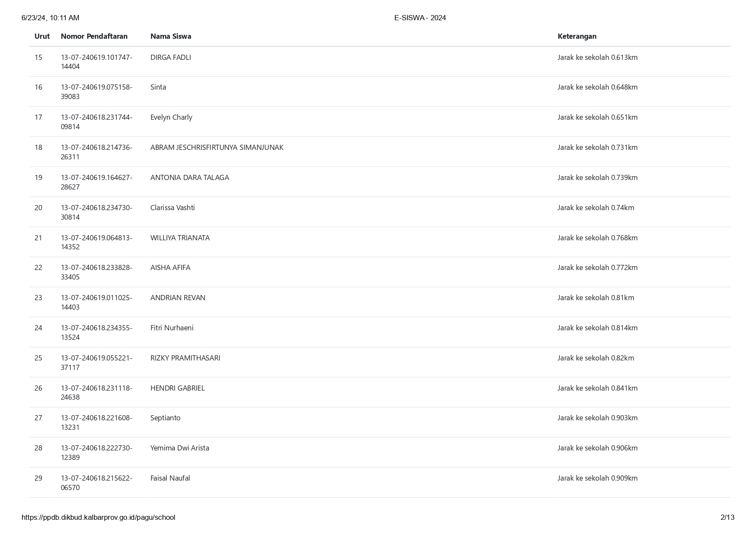
Task: Select the name Septianto
Action: [166, 418]
